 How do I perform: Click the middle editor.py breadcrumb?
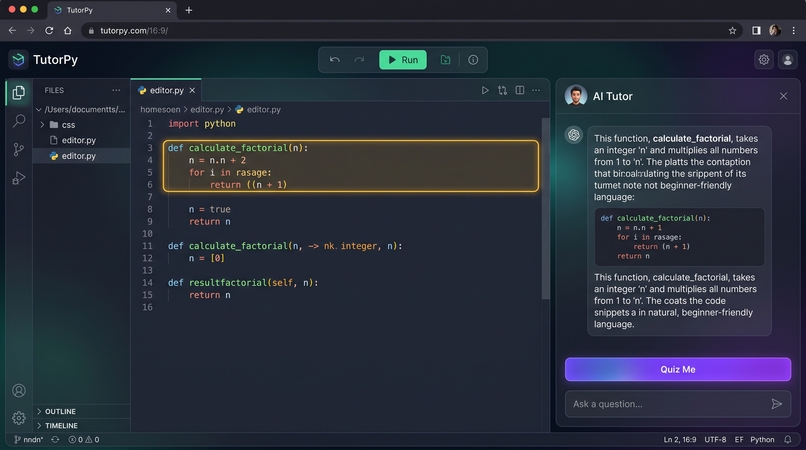(x=207, y=110)
